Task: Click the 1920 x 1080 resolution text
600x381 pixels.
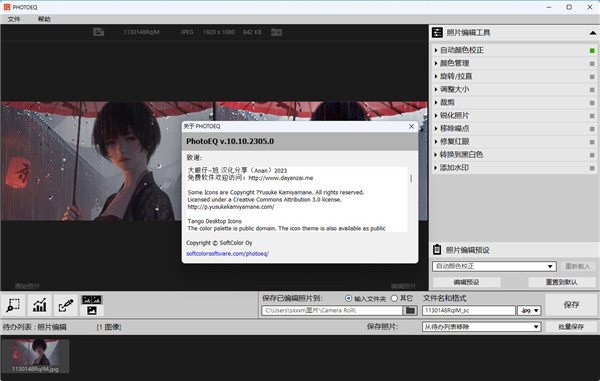Action: coord(219,32)
